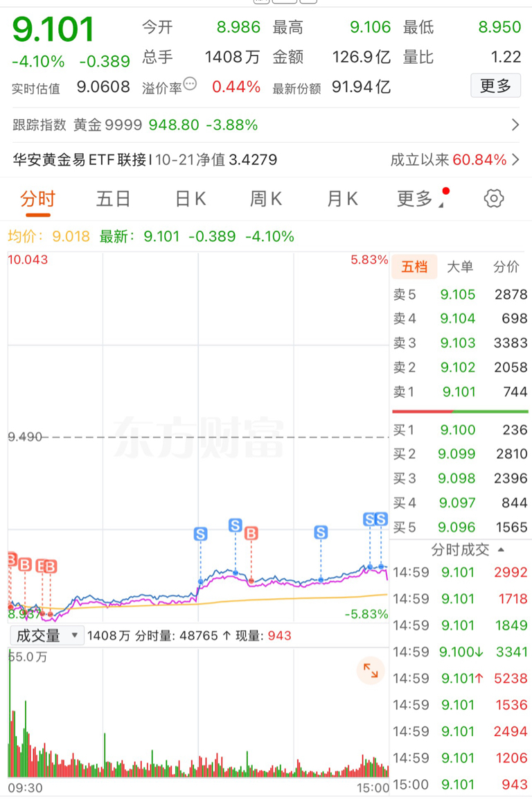532x802 pixels.
Task: Select 买4 price 9.097 row
Action: (x=460, y=503)
